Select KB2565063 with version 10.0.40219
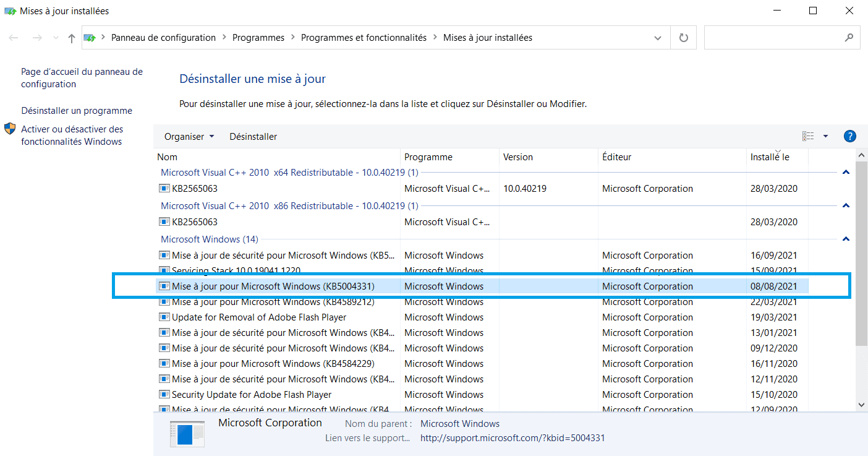 coord(481,189)
